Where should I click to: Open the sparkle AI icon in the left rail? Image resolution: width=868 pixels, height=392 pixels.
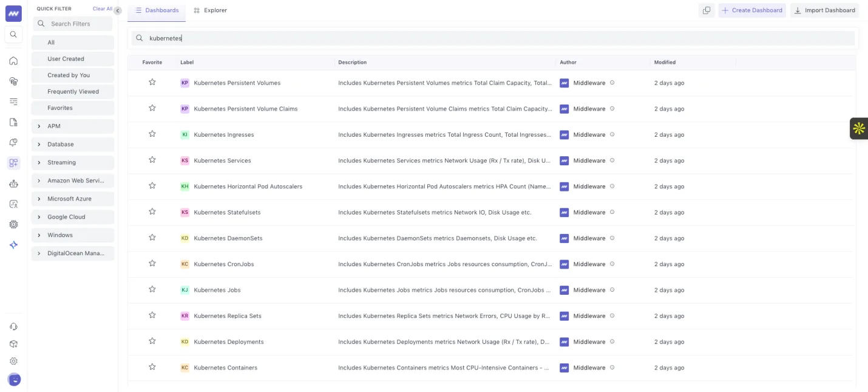[x=13, y=245]
